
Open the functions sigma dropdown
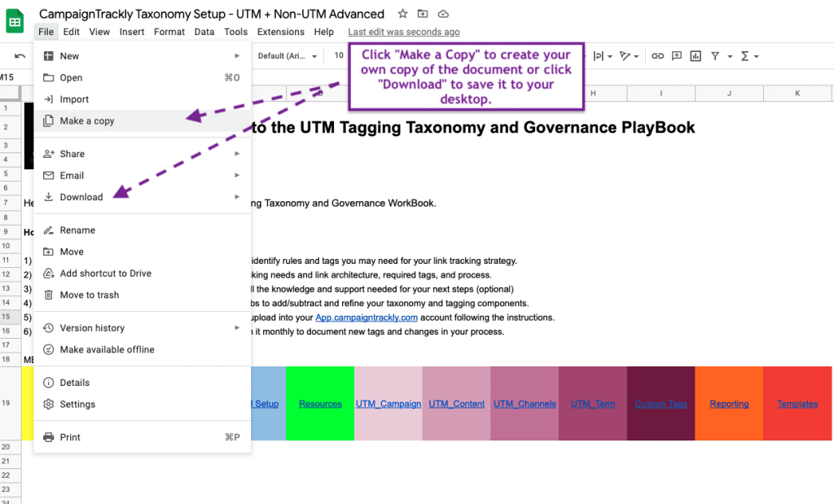click(749, 56)
